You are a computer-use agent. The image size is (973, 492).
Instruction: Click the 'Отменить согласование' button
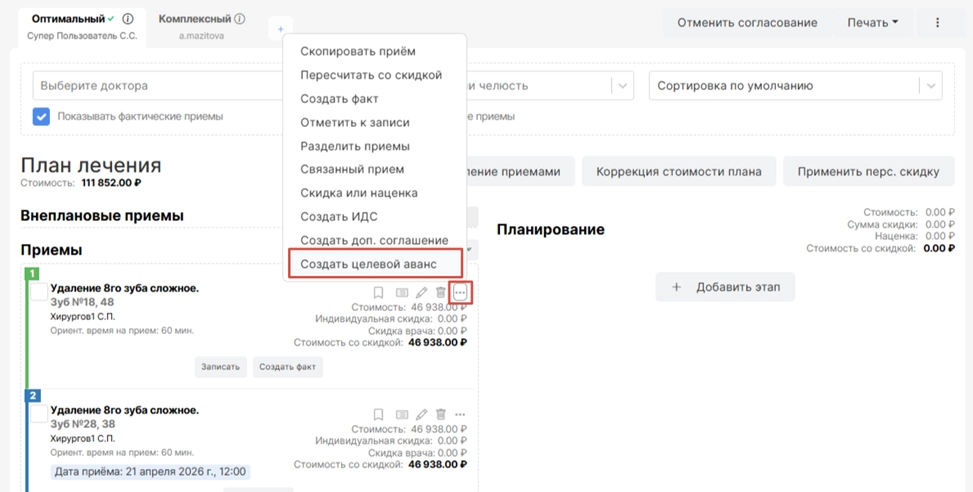[x=746, y=23]
